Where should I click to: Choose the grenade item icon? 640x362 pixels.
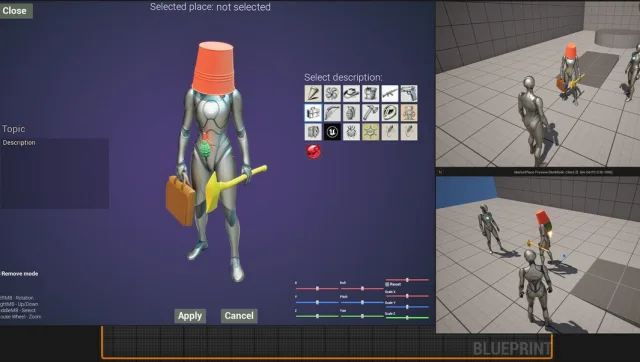coord(351,112)
